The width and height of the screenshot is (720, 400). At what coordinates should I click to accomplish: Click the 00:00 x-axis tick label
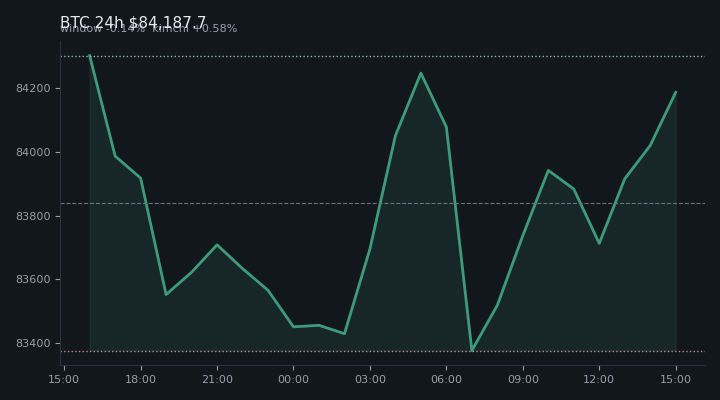(293, 379)
